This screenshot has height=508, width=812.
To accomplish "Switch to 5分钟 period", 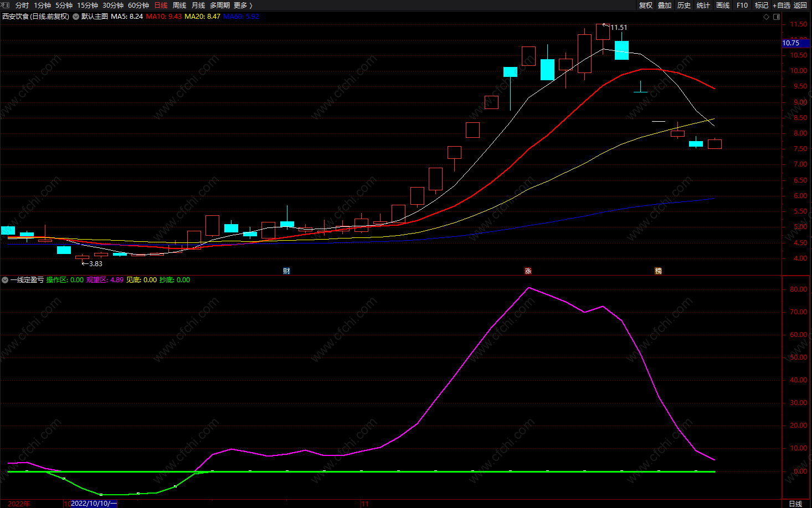I will tap(64, 5).
